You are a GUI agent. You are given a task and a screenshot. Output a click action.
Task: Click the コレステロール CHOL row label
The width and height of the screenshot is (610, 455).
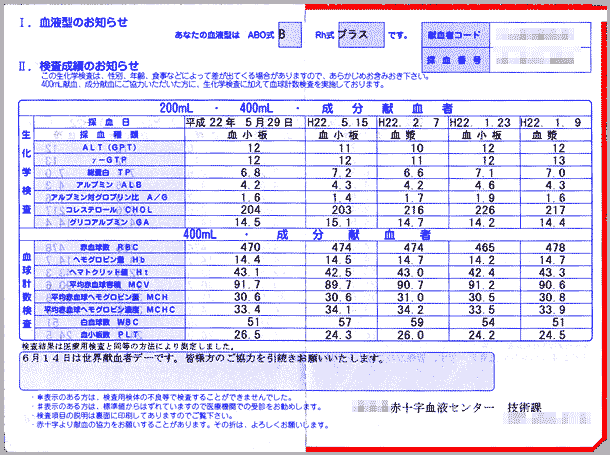(109, 210)
